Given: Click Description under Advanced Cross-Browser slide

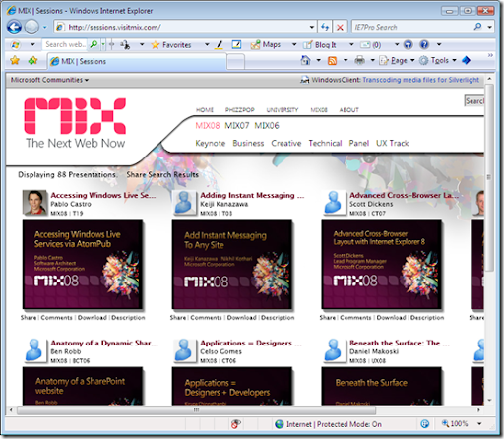Looking at the screenshot, I should pyautogui.click(x=427, y=318).
